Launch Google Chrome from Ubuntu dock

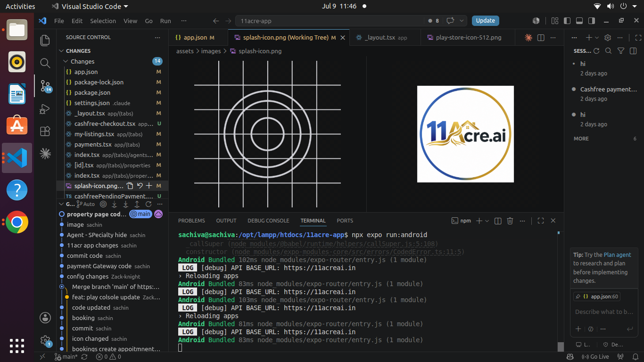pyautogui.click(x=17, y=222)
